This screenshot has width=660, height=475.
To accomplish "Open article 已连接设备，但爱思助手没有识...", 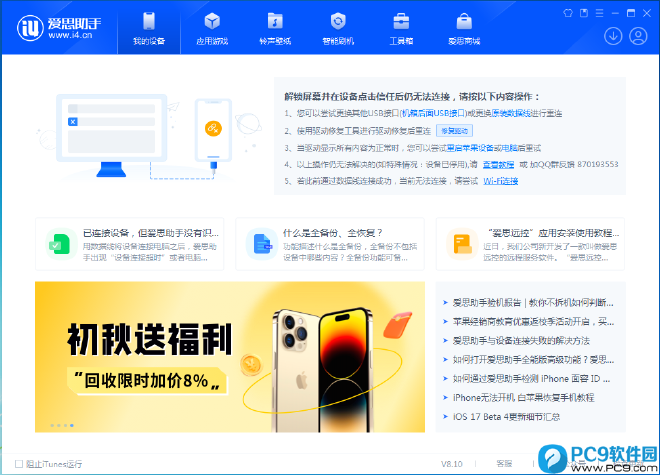I will tap(151, 233).
